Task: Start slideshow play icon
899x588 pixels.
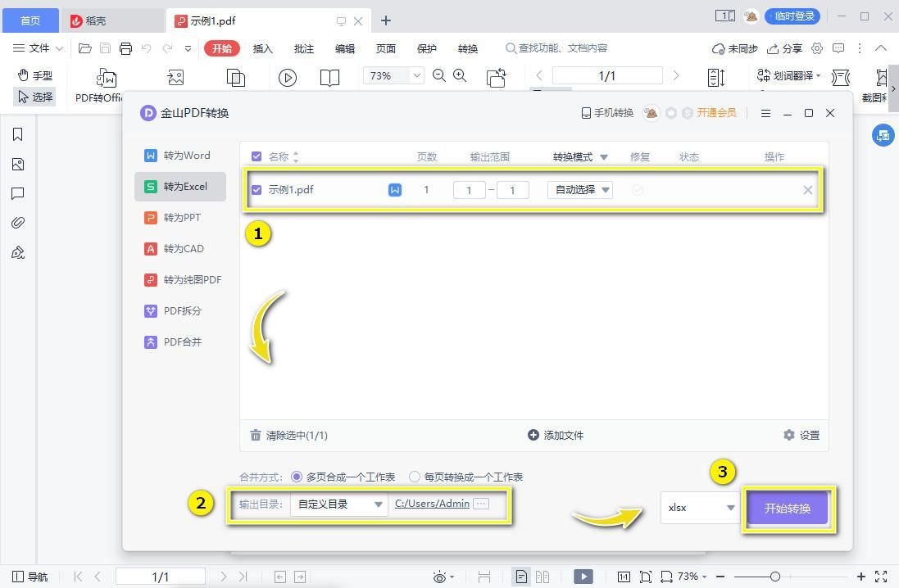Action: tap(288, 77)
